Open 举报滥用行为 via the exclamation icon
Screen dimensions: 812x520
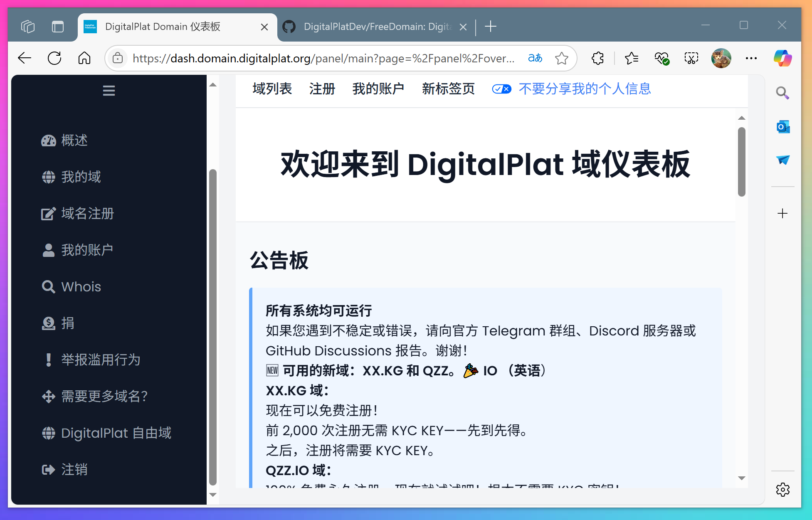48,360
